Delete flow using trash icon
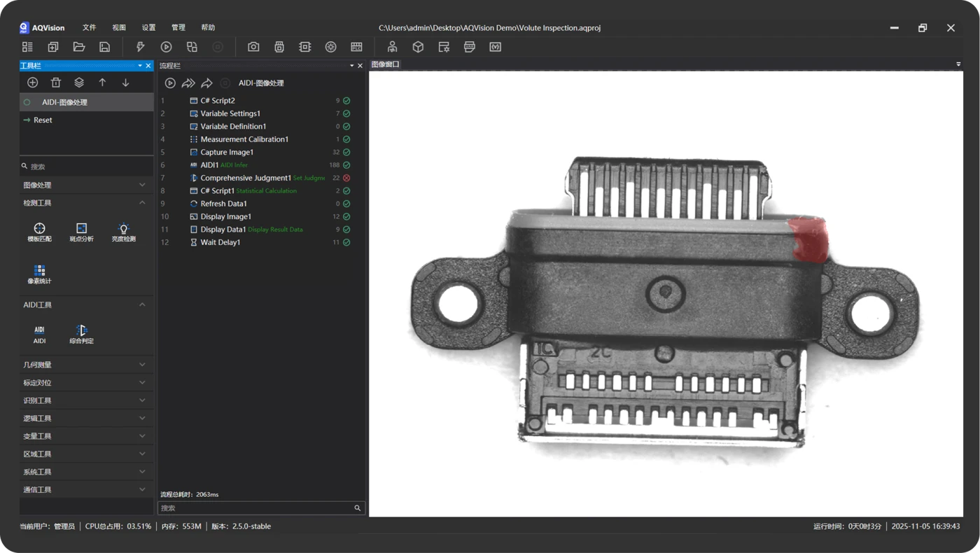Image resolution: width=980 pixels, height=553 pixels. coord(56,83)
